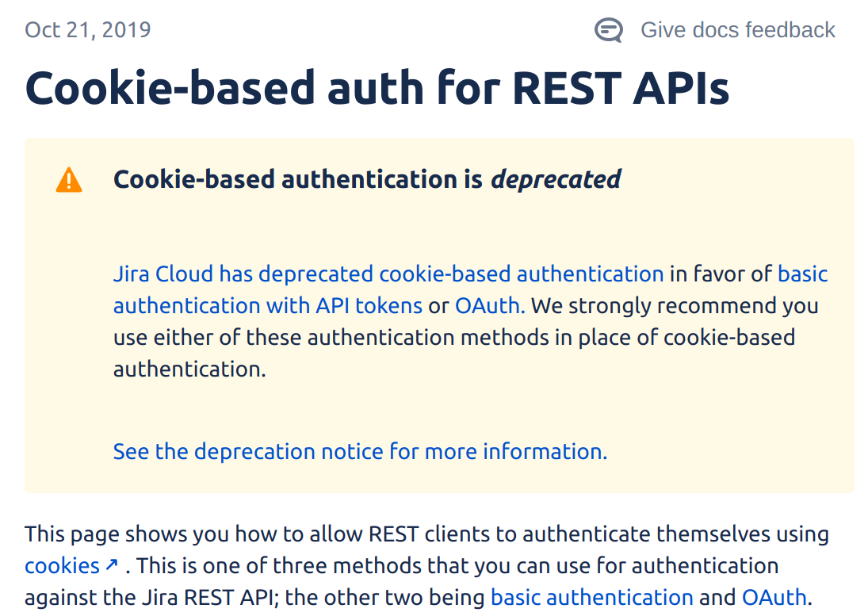Open the Give docs feedback link
Image resolution: width=868 pixels, height=616 pixels.
(x=737, y=30)
